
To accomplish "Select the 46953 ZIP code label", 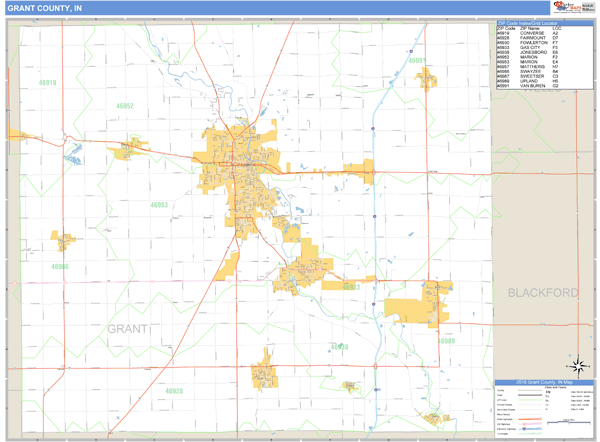I will pyautogui.click(x=159, y=205).
